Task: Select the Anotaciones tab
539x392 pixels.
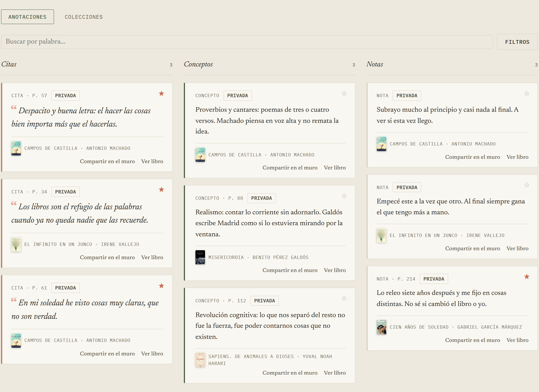Action: point(28,17)
